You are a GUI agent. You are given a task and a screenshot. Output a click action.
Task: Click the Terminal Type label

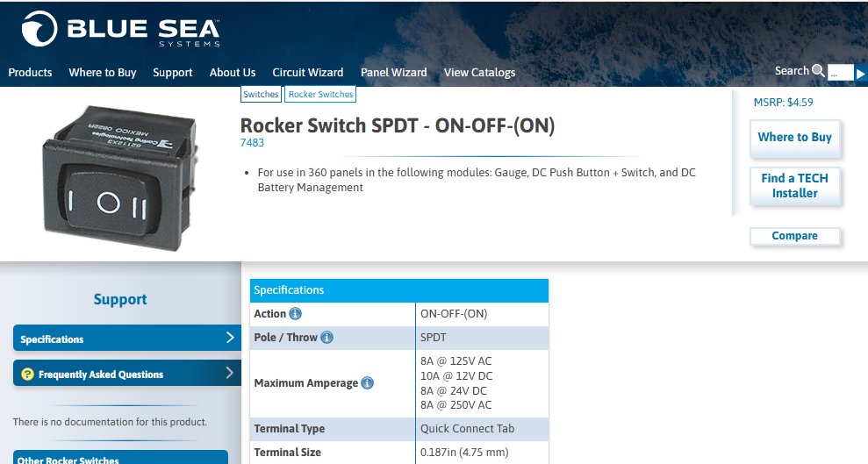(x=290, y=429)
